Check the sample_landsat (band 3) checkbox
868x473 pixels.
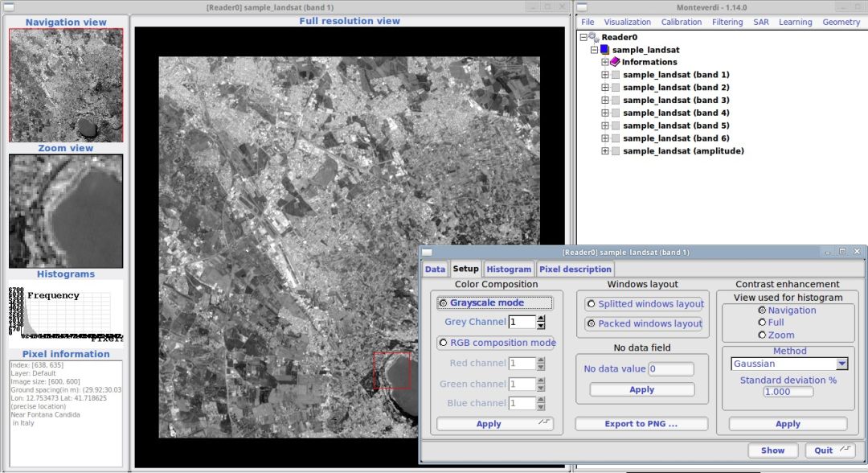(616, 100)
